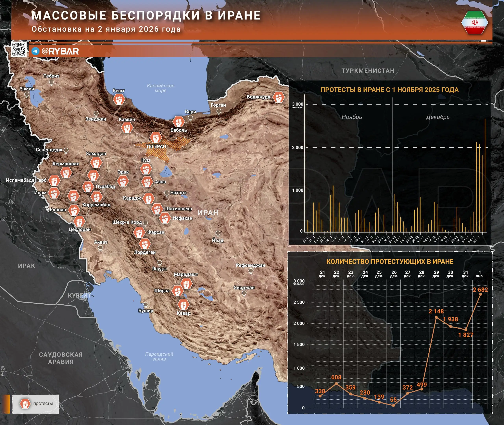This screenshot has width=504, height=425.
Task: Click the 2 682 data point on chart
Action: tap(480, 294)
